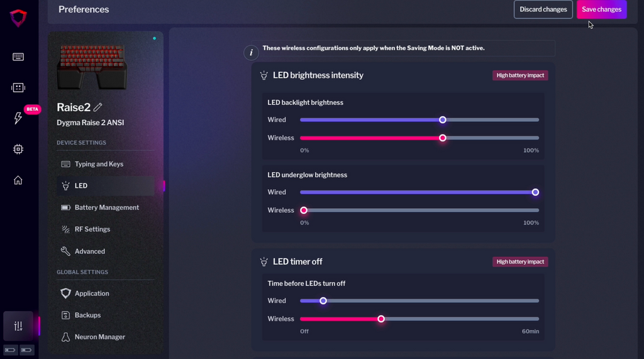
Task: Click the Wired backlight brightness slider handle
Action: click(x=443, y=119)
